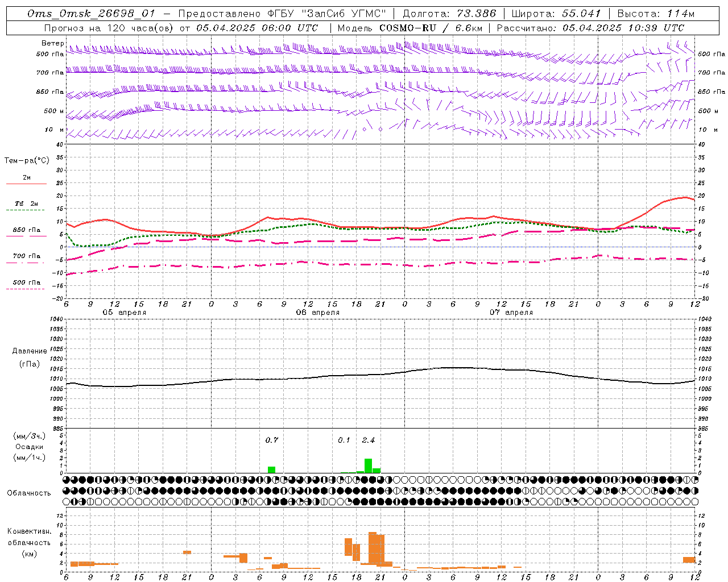Click the 0.1 precipitation amount value
This screenshot has height=582, width=728.
(x=344, y=440)
